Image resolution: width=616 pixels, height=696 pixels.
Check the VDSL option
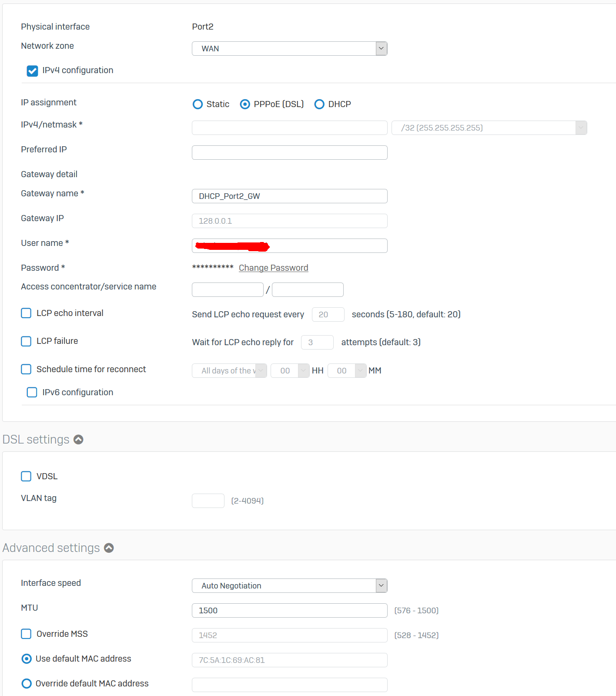click(26, 477)
